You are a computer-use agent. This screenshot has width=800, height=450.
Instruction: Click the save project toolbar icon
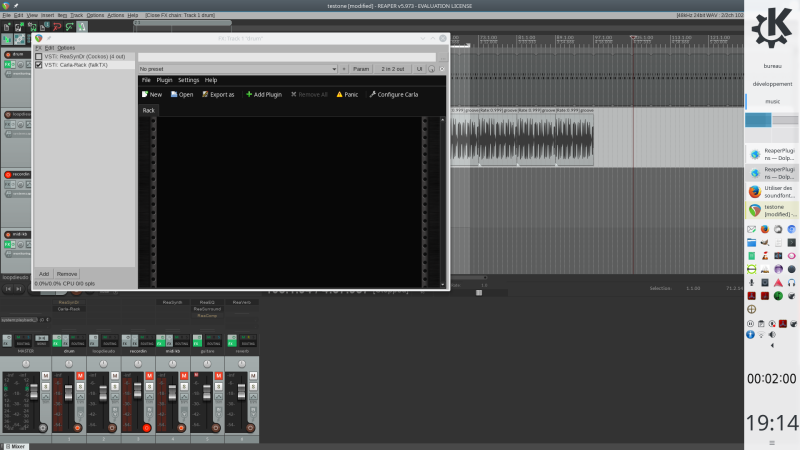tap(32, 27)
